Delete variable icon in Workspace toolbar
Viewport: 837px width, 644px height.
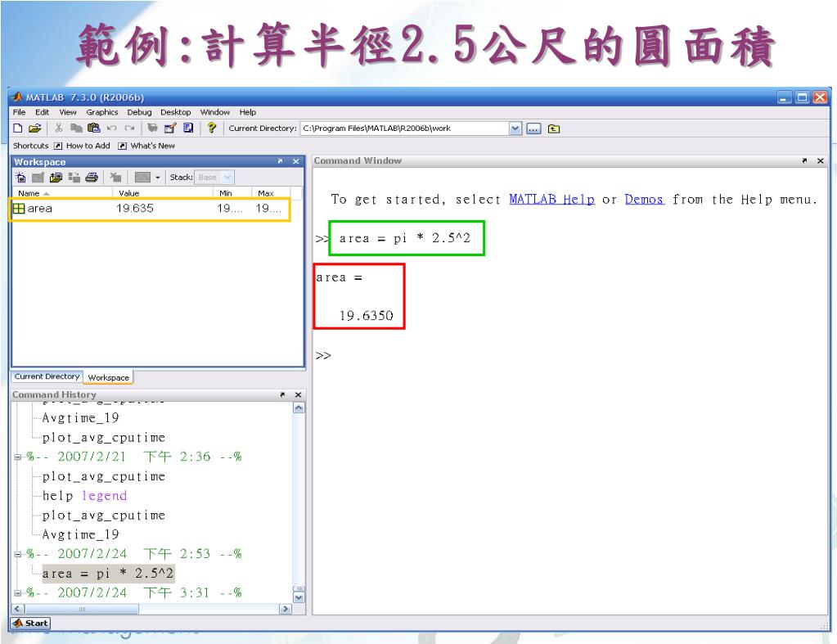[x=115, y=178]
